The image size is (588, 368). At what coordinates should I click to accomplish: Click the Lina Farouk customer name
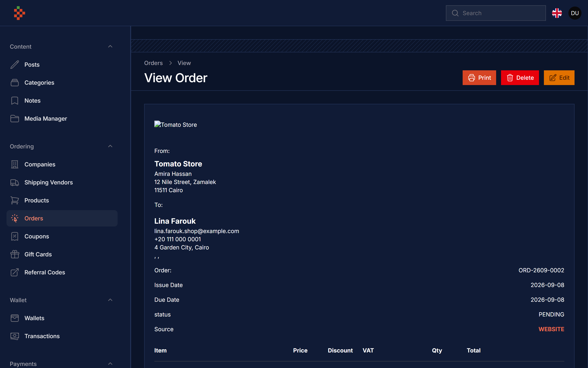[175, 221]
